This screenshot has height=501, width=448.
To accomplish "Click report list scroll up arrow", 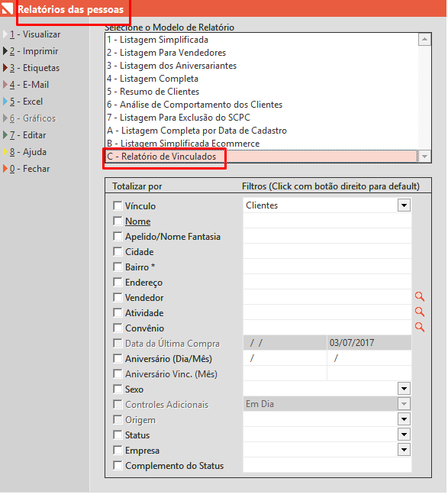I will 424,40.
